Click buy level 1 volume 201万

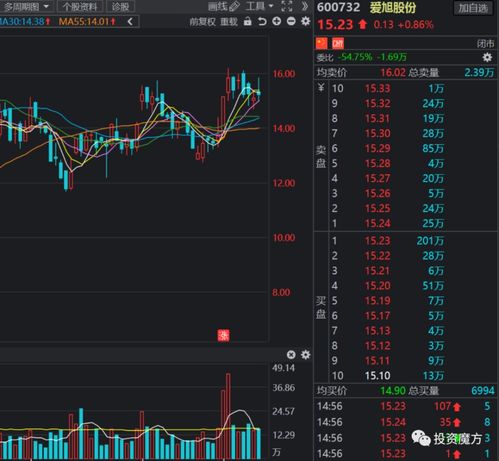point(430,241)
